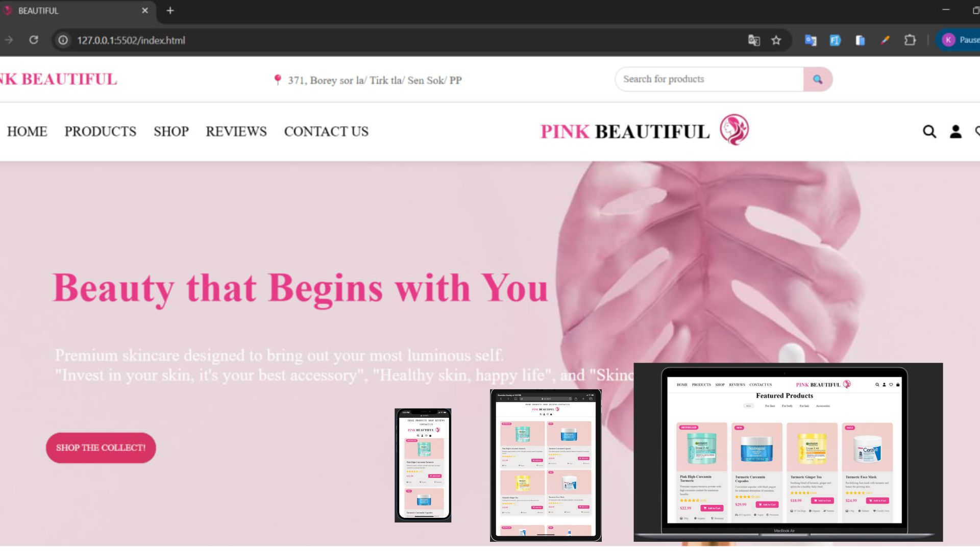Bookmark this page with the star icon

pos(776,40)
